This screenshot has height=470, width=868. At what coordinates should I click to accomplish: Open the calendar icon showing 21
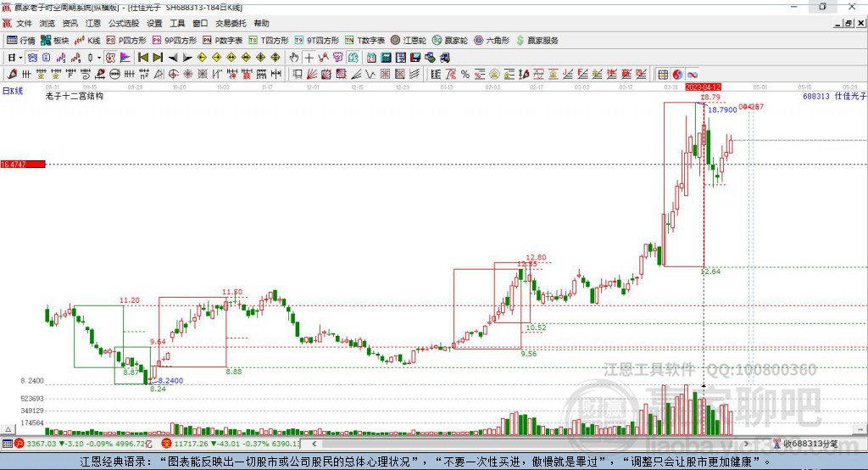coord(371,58)
